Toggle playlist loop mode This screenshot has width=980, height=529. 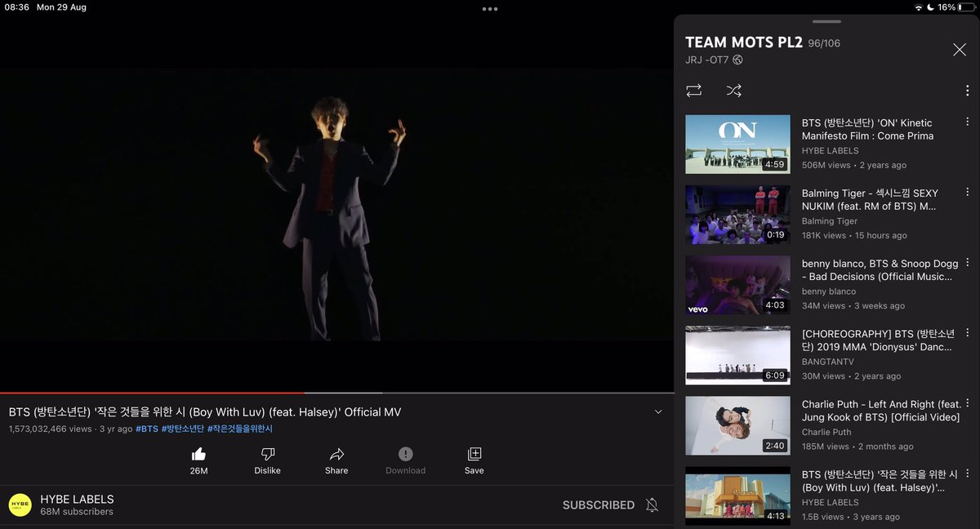click(x=693, y=91)
